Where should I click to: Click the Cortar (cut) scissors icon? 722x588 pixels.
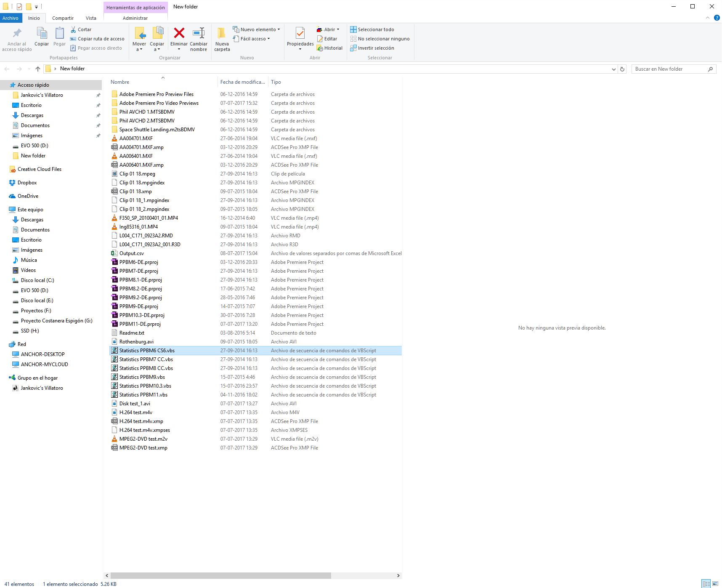[x=73, y=29]
